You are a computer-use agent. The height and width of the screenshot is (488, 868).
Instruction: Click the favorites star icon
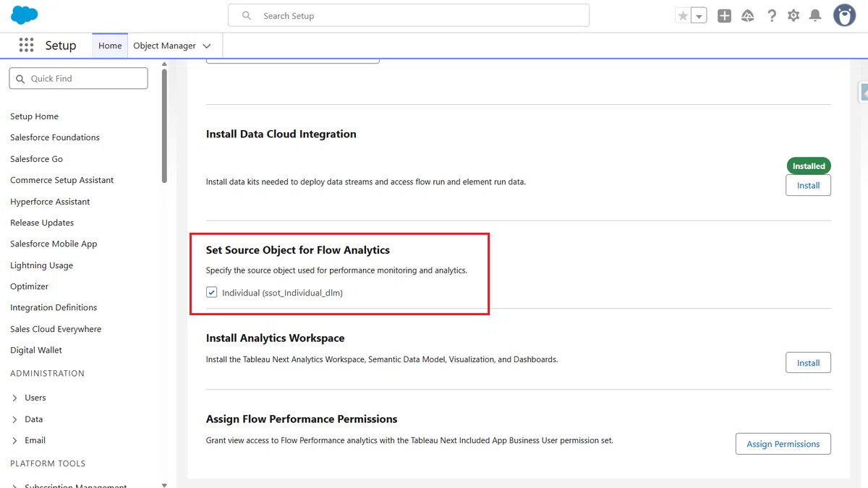pos(683,15)
